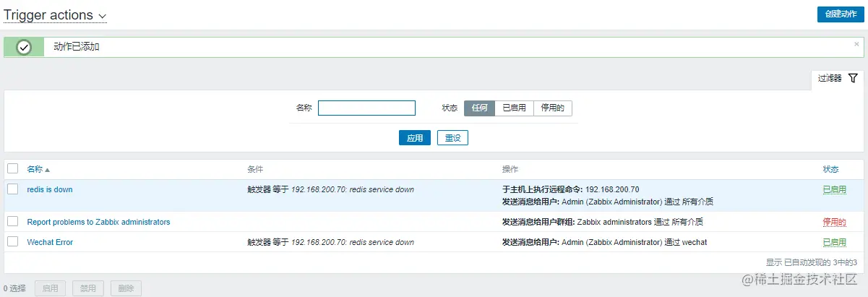Click the 显示 已自动发现的 3中的3 text
Viewport: 868px width, 297px height.
[811, 262]
